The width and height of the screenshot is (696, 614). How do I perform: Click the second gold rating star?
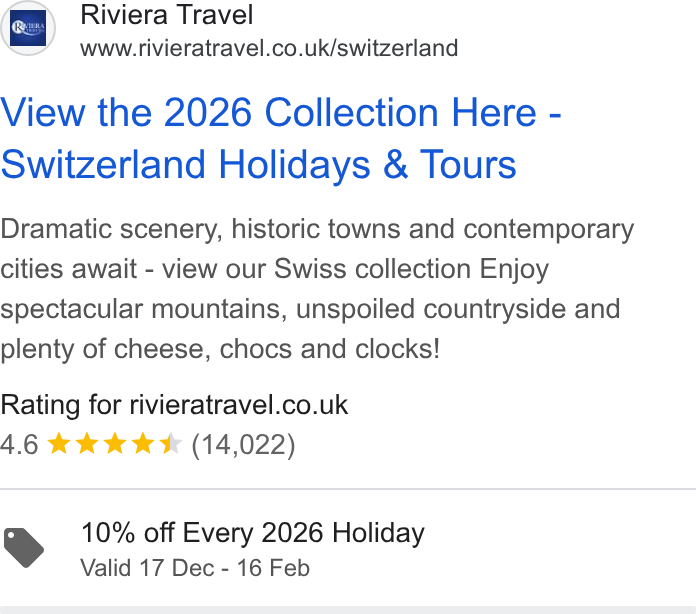pos(87,444)
